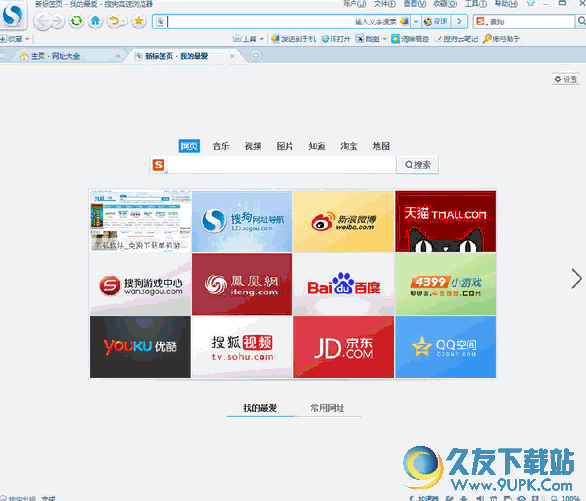Add page to favorites with star icon
Image resolution: width=586 pixels, height=501 pixels.
coord(139,21)
